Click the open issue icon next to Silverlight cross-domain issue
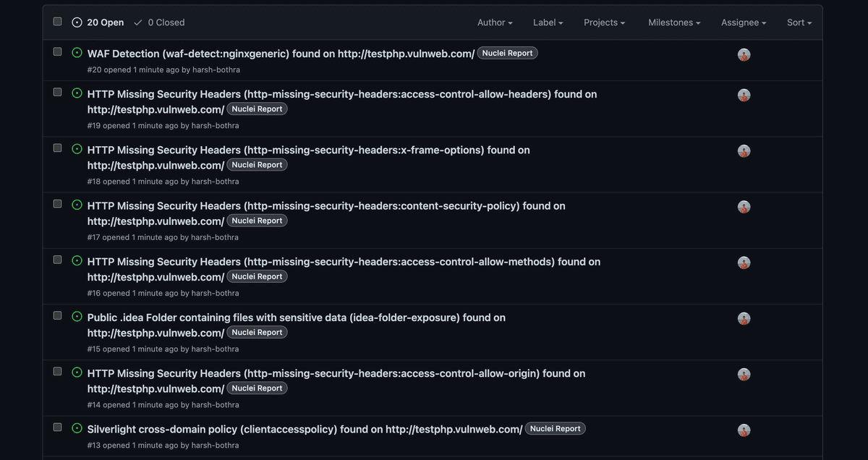The image size is (868, 460). 77,428
